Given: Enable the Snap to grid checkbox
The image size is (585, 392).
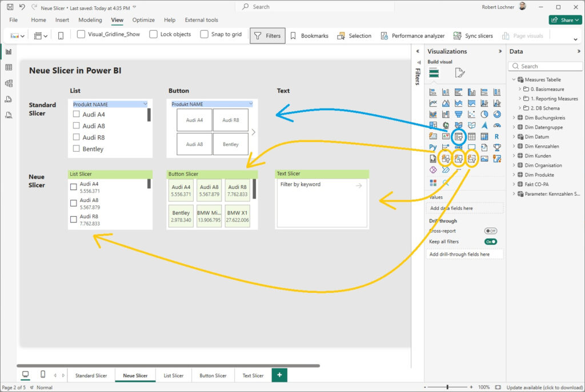Looking at the screenshot, I should pyautogui.click(x=205, y=34).
